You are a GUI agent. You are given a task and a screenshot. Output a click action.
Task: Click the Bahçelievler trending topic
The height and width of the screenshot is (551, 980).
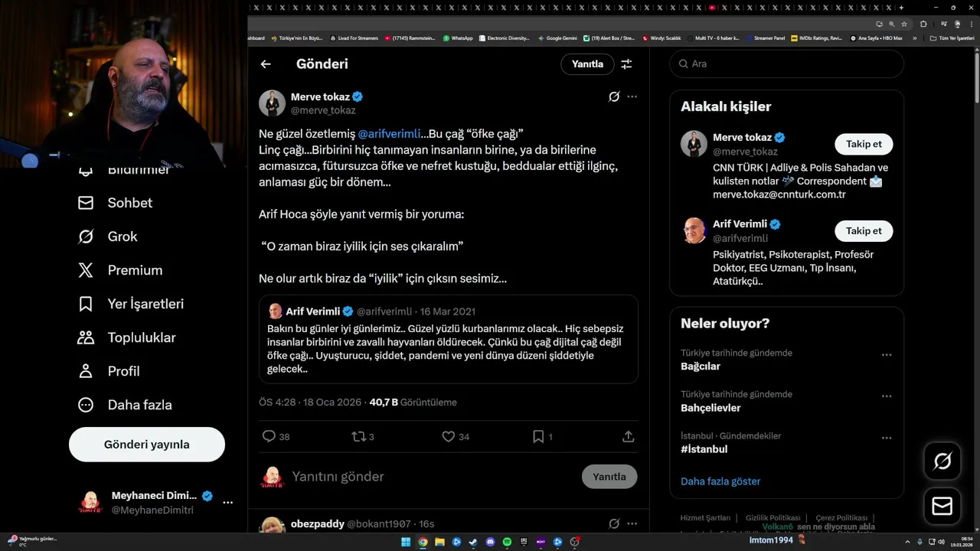coord(710,408)
